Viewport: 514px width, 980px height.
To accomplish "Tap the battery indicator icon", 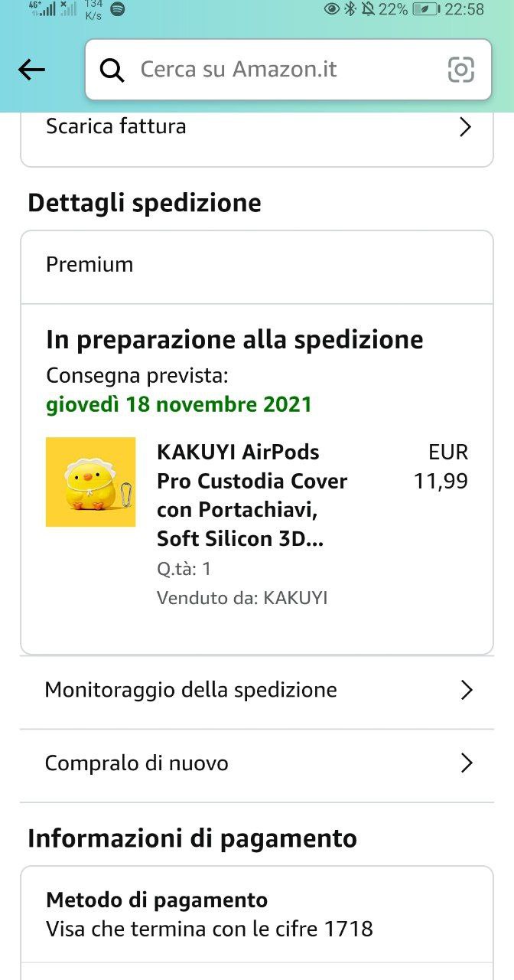I will (x=425, y=9).
